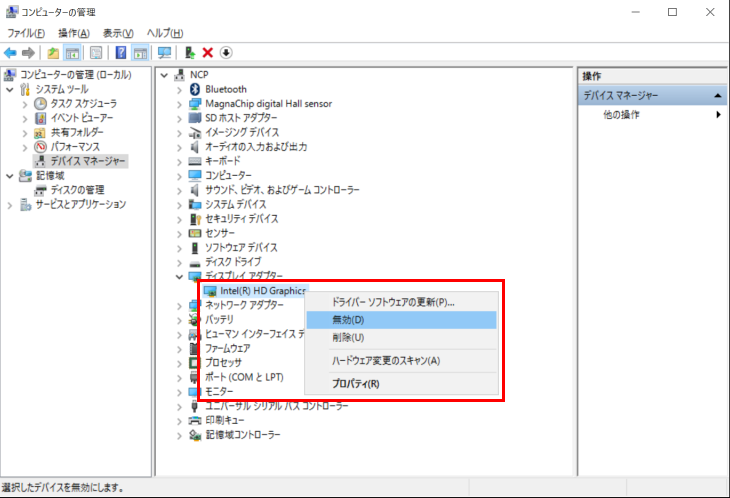The image size is (730, 498).
Task: Maximize the コンピューターの管理 window
Action: click(672, 12)
